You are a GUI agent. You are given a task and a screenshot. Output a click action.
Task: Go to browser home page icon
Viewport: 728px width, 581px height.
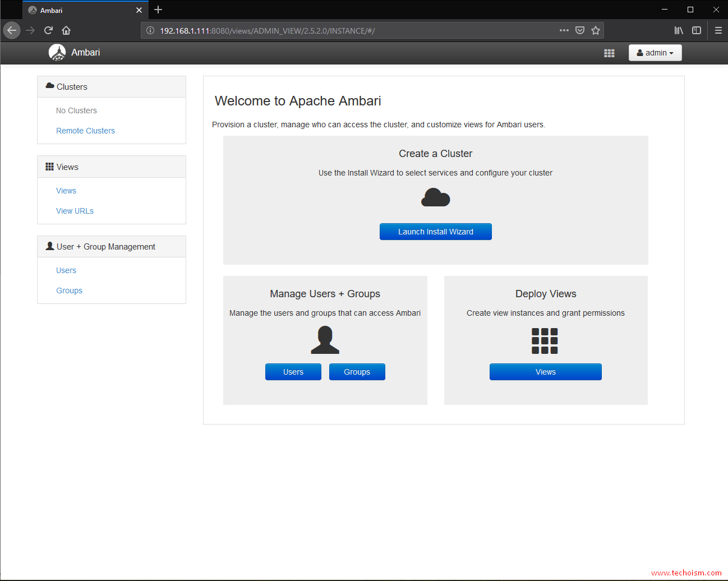[66, 30]
